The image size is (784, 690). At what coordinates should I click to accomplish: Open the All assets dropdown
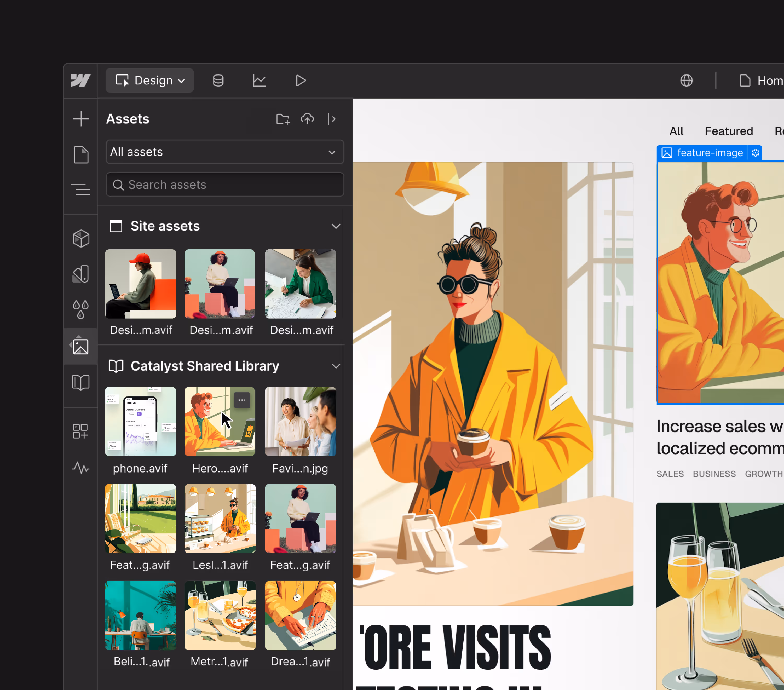tap(225, 152)
